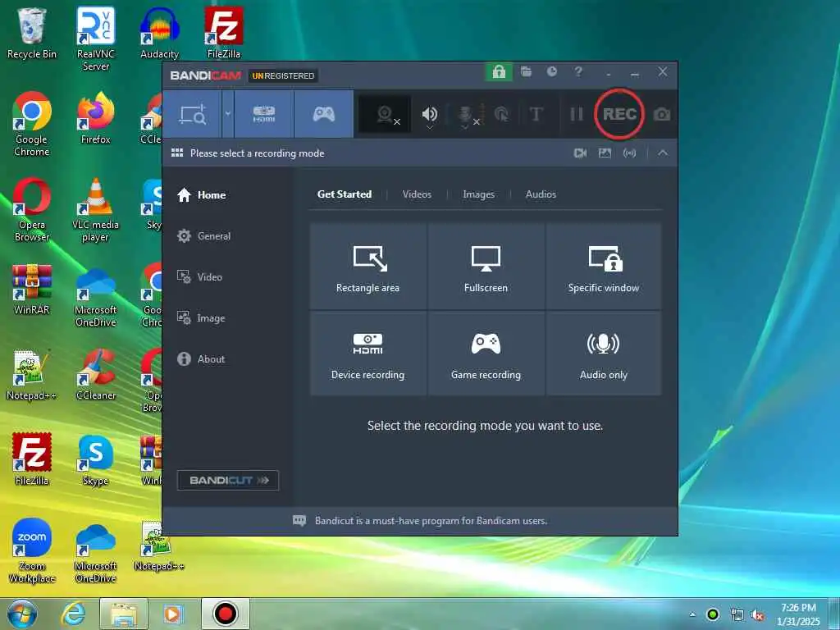Switch to game recording mode toolbar button
Screen dimensions: 840x630
[x=323, y=114]
